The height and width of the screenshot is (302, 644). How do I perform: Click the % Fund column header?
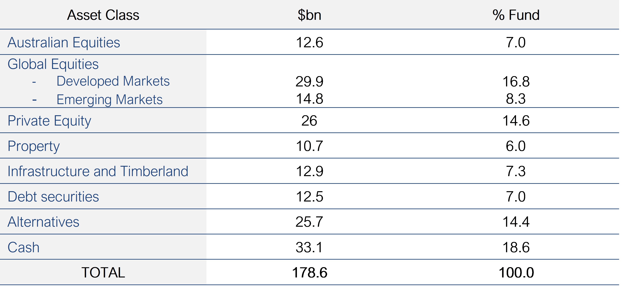point(516,15)
